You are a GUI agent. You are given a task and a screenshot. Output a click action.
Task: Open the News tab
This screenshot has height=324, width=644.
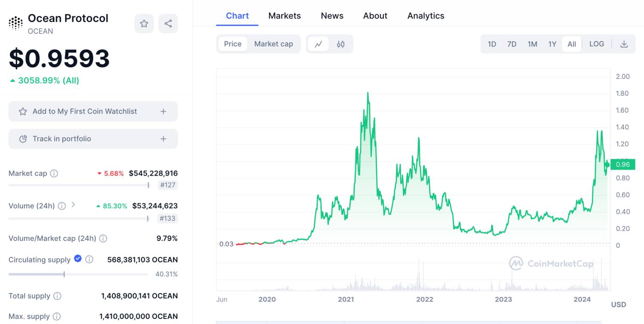click(332, 16)
